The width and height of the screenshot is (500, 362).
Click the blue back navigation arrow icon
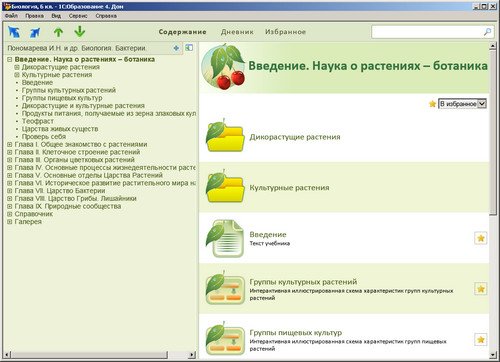coord(14,32)
